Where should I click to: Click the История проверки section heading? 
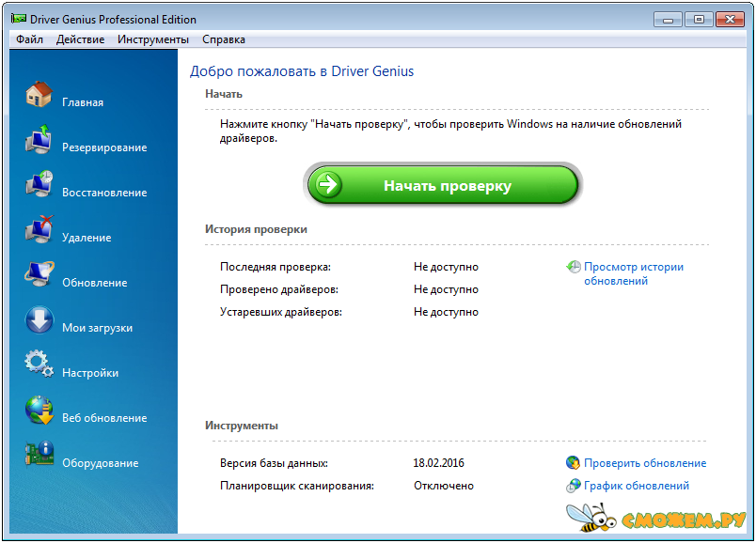(256, 229)
